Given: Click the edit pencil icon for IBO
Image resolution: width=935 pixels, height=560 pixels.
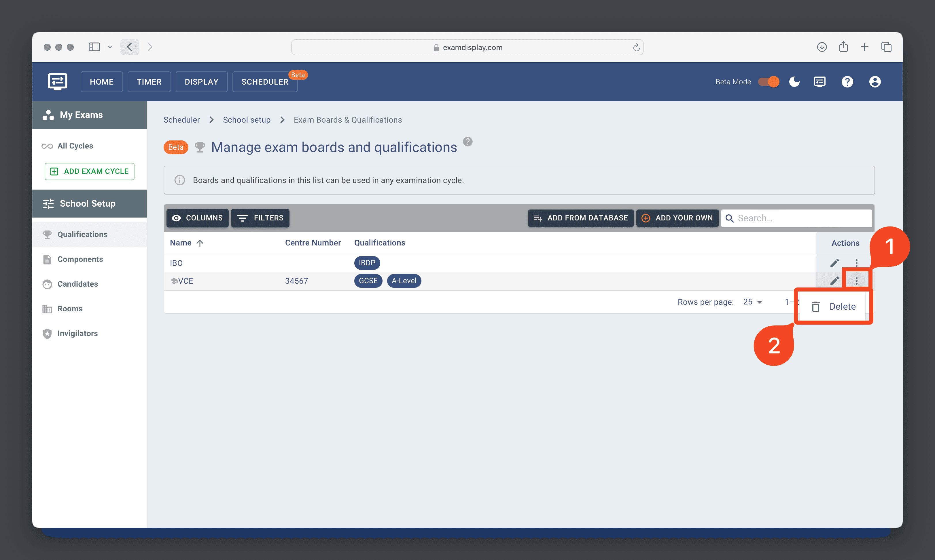Looking at the screenshot, I should tap(834, 263).
